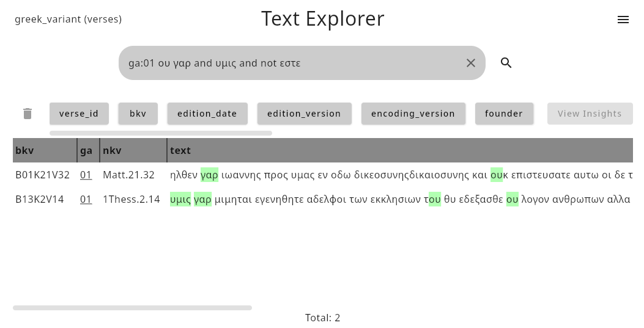Click the table's bottom horizontal scrollbar

(132, 308)
